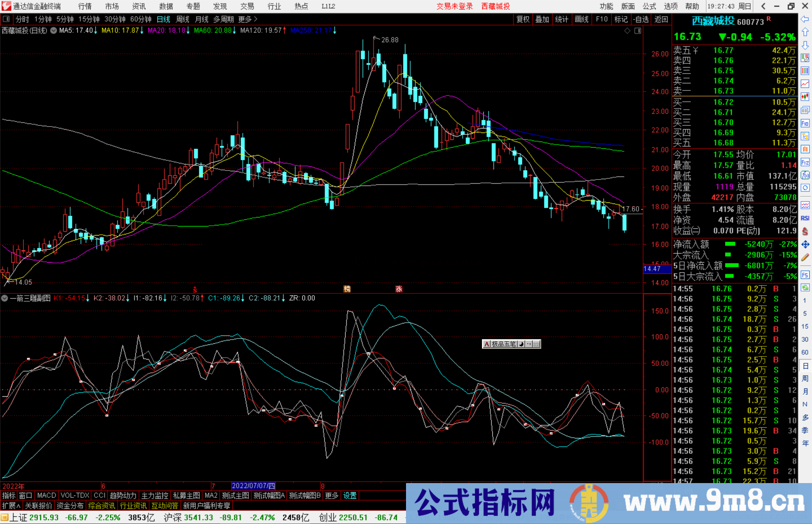The height and width of the screenshot is (524, 812).
Task: Click the red S signal sidebar icon
Action: 805,231
